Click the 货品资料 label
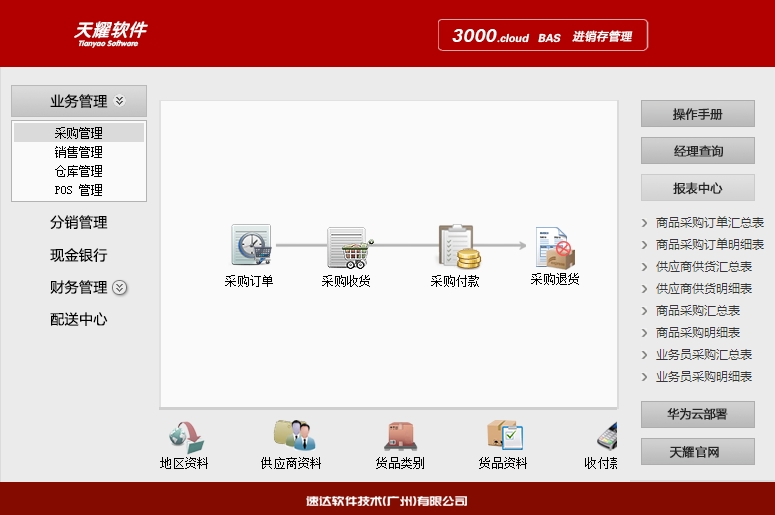775x515 pixels. pyautogui.click(x=503, y=463)
